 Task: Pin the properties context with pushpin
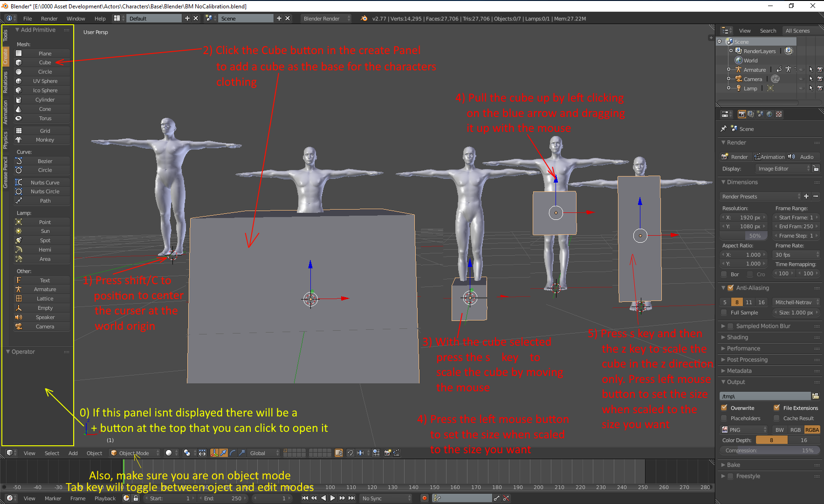coord(723,129)
